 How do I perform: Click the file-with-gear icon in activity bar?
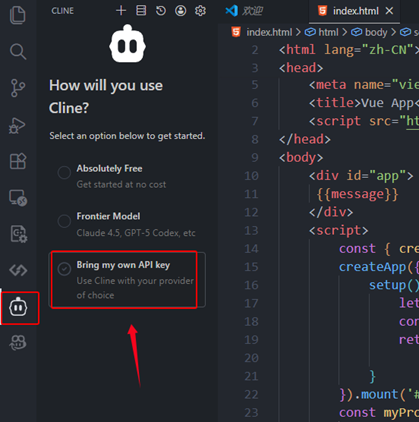coord(19,234)
